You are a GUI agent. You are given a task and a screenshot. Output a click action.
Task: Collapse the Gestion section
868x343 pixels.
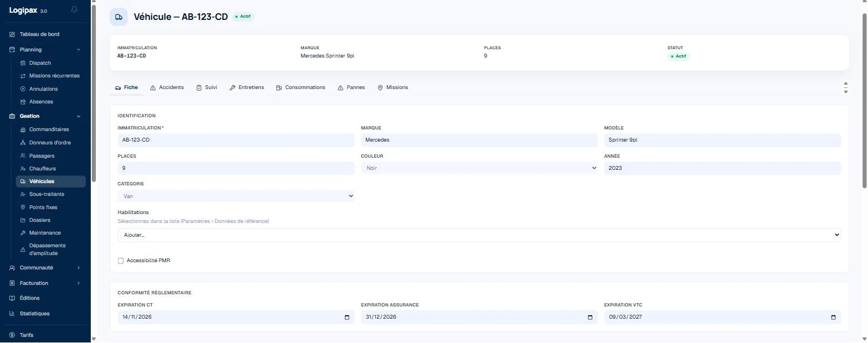point(79,116)
